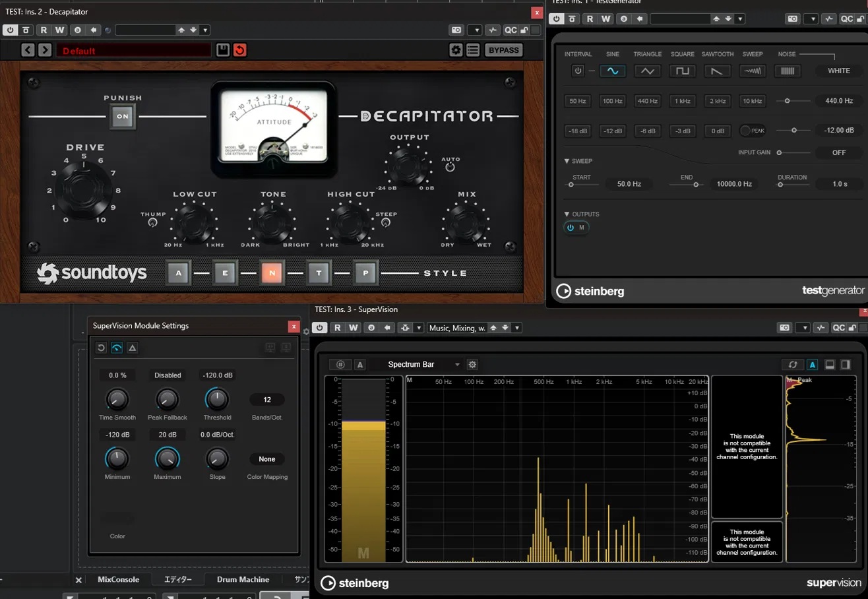The image size is (868, 599).
Task: Reset the SuperVision Module Settings
Action: 101,348
